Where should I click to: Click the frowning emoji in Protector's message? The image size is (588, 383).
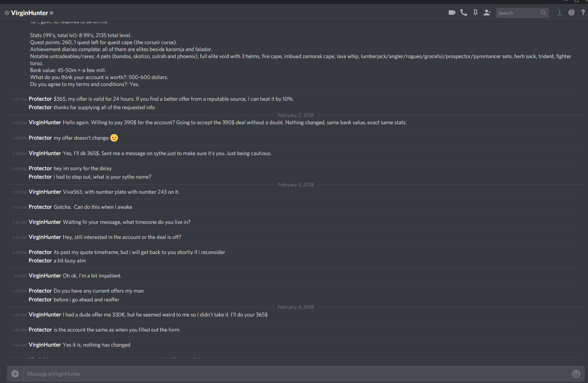pyautogui.click(x=114, y=138)
